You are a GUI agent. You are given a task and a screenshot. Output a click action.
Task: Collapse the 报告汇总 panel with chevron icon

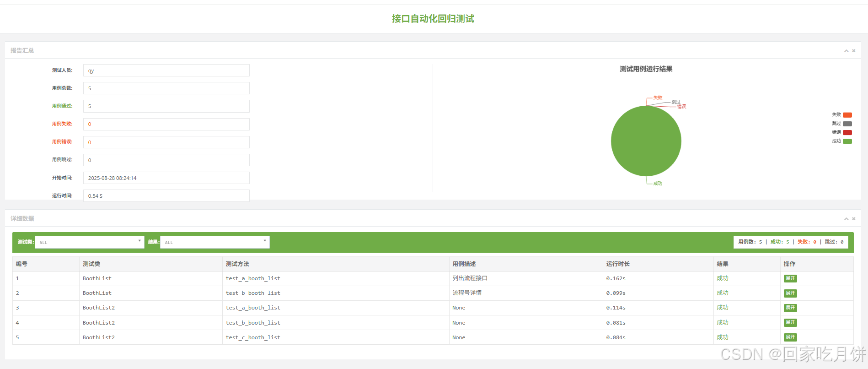(x=846, y=51)
